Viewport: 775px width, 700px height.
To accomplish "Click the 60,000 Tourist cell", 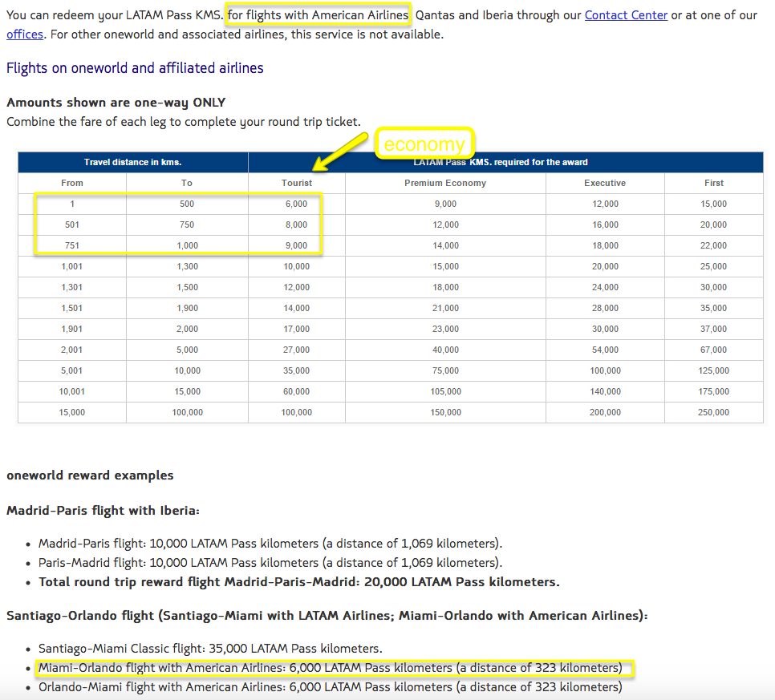I will [x=297, y=391].
